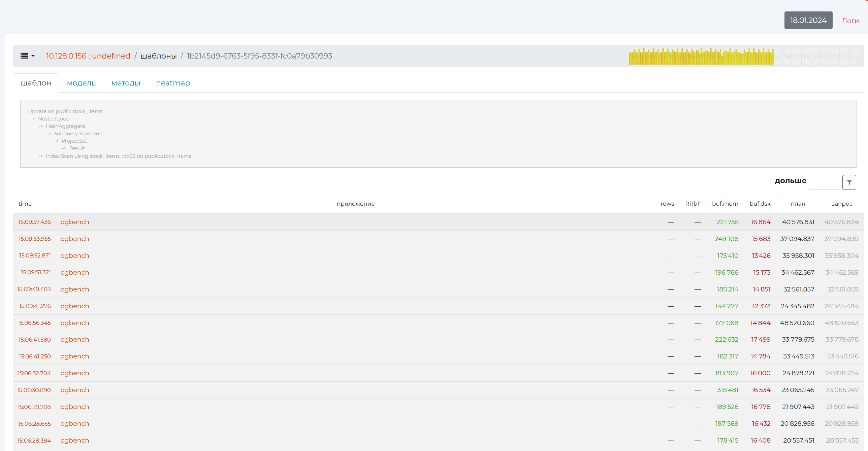Open the heatmap tab

click(x=173, y=83)
